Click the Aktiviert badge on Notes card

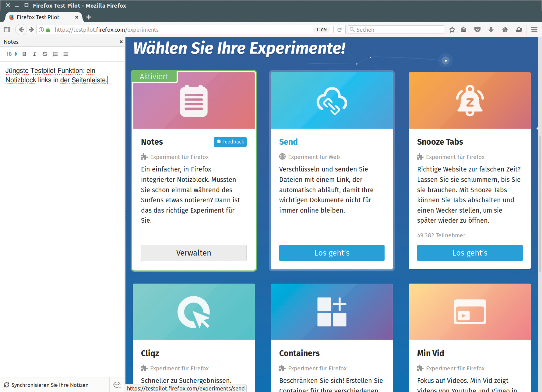point(154,76)
